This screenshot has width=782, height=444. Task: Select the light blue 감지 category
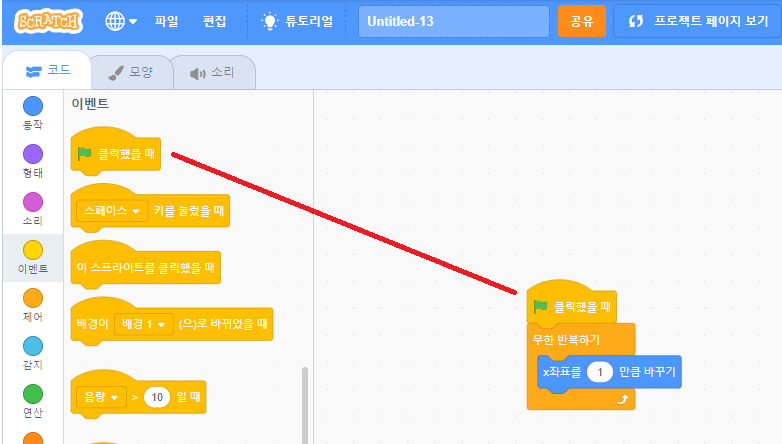(x=33, y=353)
